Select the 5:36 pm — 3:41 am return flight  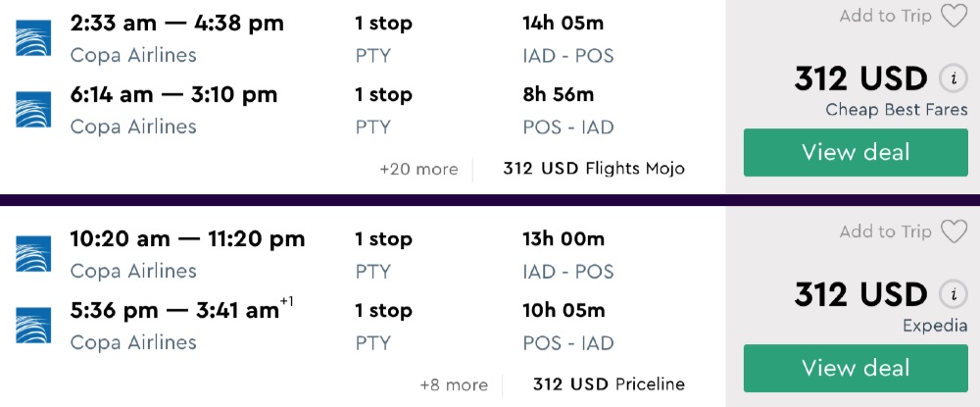[x=176, y=311]
